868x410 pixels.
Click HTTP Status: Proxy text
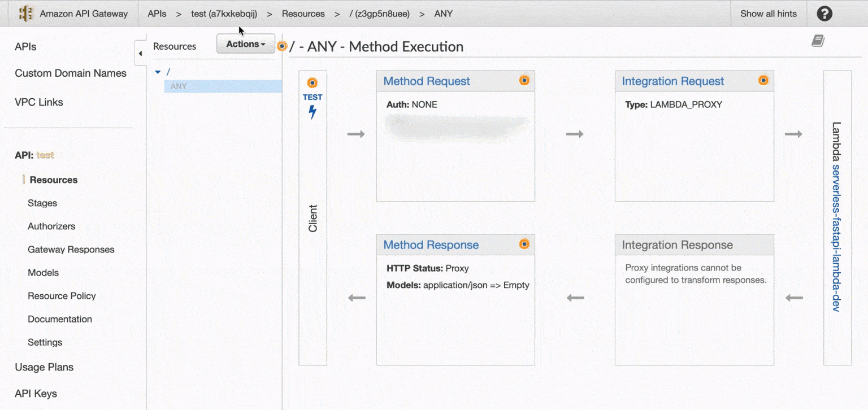pyautogui.click(x=428, y=268)
